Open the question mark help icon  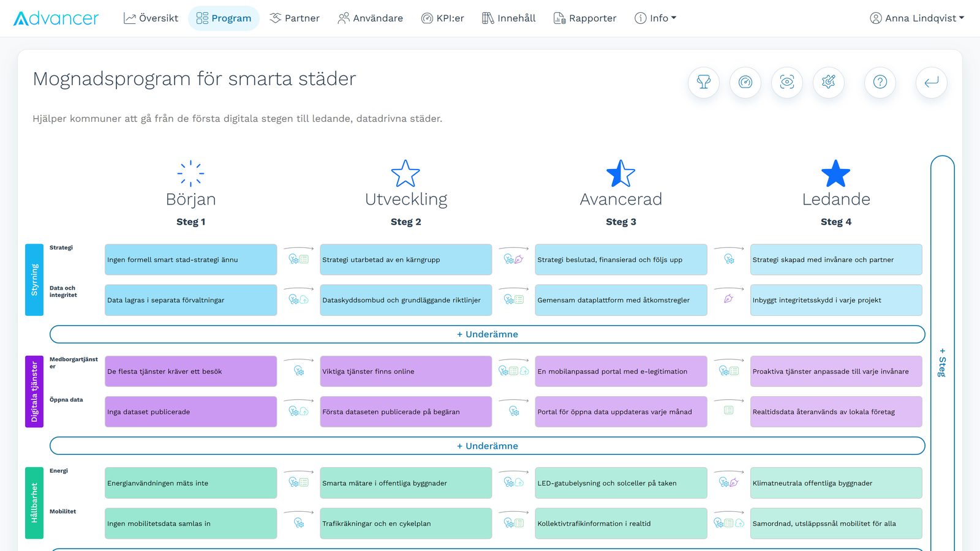880,82
